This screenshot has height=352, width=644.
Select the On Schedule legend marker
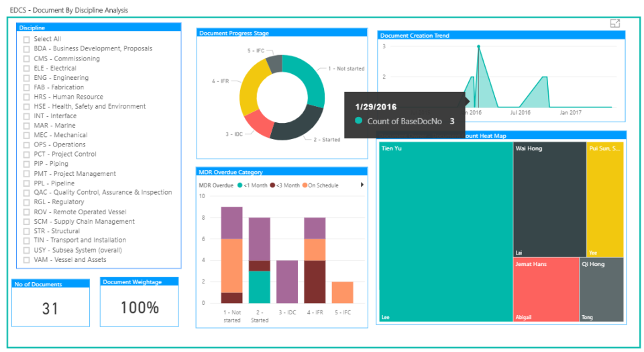305,185
